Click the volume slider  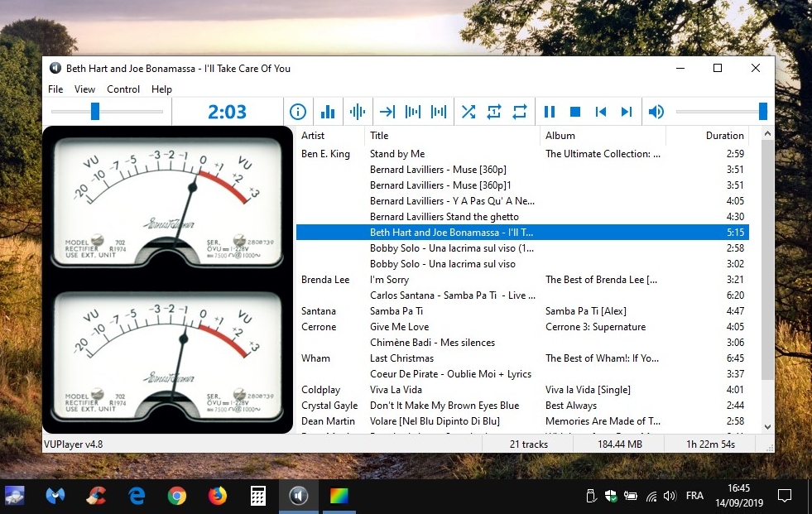[x=722, y=111]
